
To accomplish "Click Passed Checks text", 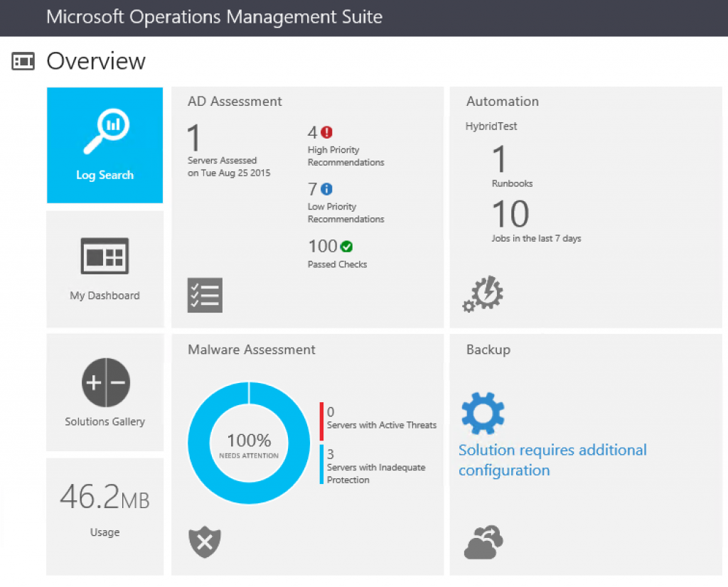I will point(337,264).
